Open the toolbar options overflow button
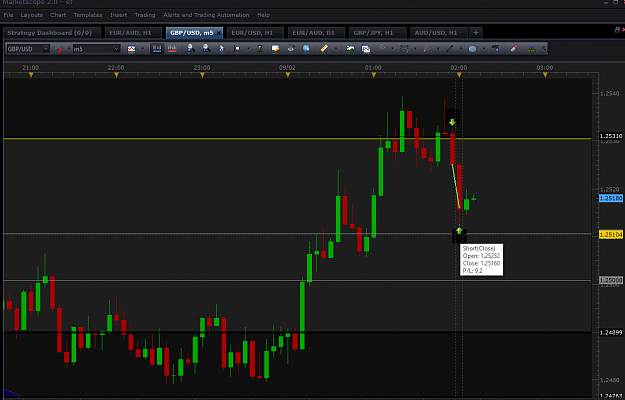Viewport: 625px width, 400px height. pyautogui.click(x=543, y=48)
